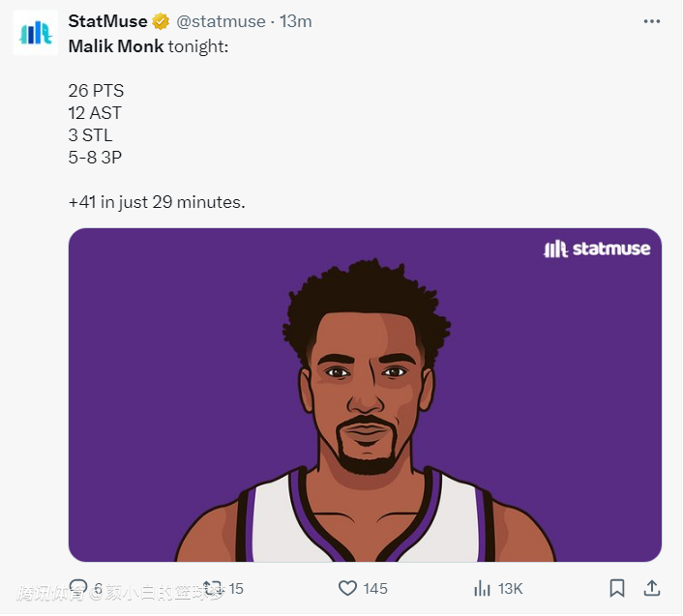Click the "26 PTS" stat line
The image size is (683, 616).
coord(96,91)
